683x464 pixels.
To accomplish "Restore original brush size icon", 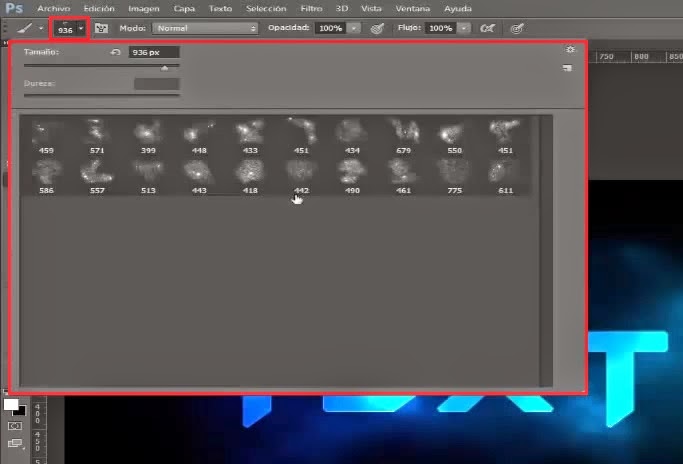I will click(115, 52).
